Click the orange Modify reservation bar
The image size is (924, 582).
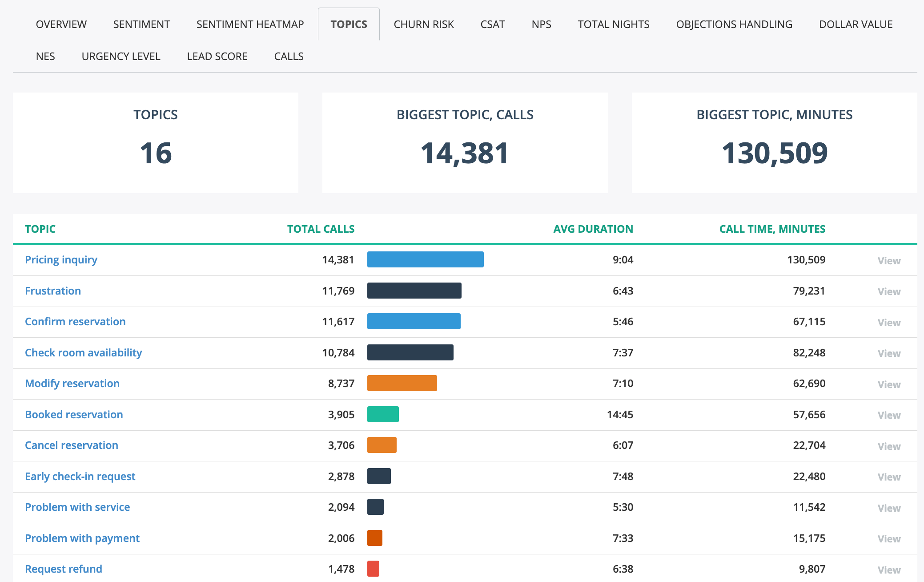click(x=402, y=383)
